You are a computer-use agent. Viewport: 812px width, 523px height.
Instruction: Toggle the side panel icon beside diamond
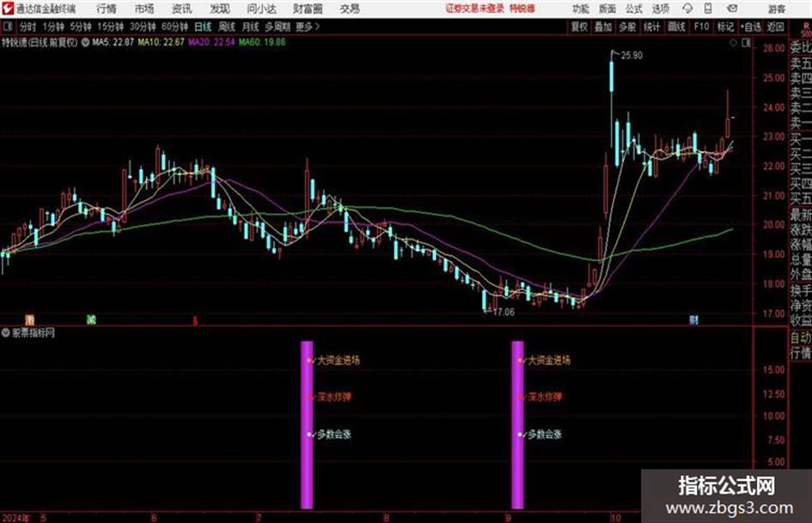click(746, 43)
